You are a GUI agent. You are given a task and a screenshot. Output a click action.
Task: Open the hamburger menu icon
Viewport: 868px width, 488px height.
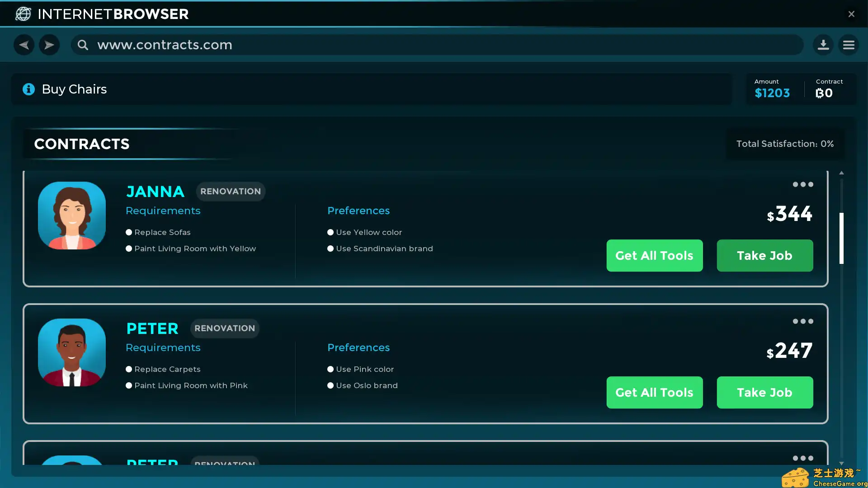click(x=849, y=45)
